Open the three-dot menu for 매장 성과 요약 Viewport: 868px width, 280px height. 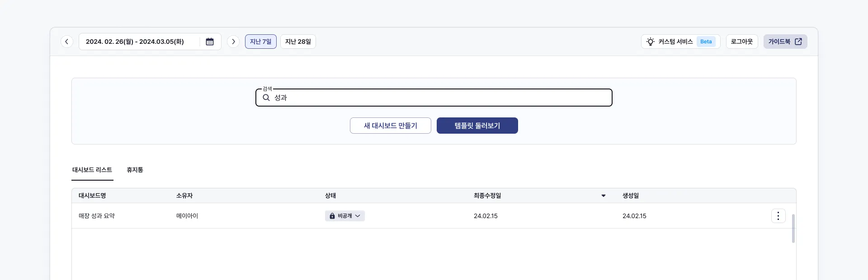point(778,216)
